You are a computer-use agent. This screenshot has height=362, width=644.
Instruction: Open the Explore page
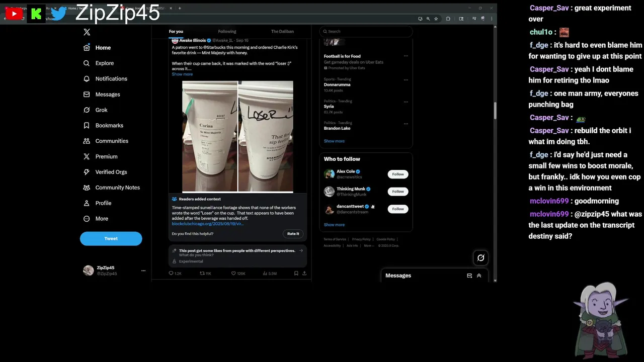pos(98,63)
